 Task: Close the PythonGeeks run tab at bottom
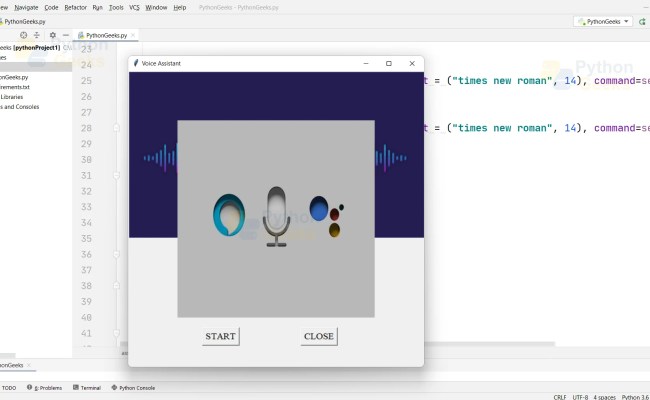coord(29,365)
